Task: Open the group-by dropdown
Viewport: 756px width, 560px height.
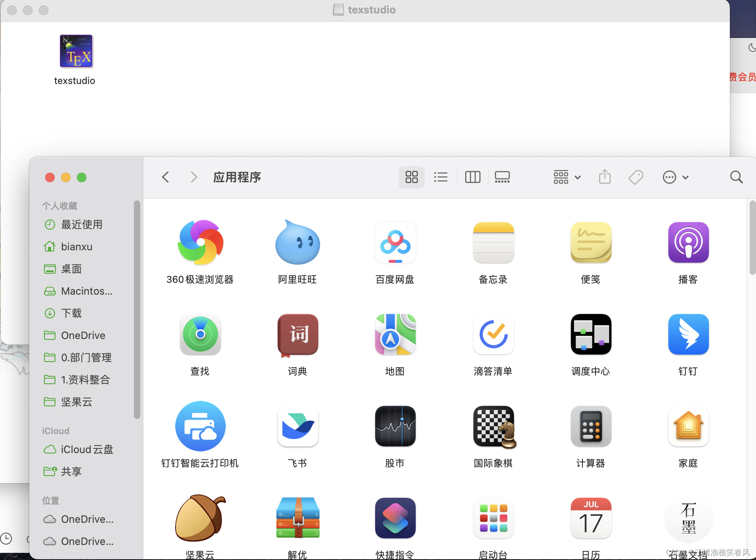Action: click(x=567, y=177)
